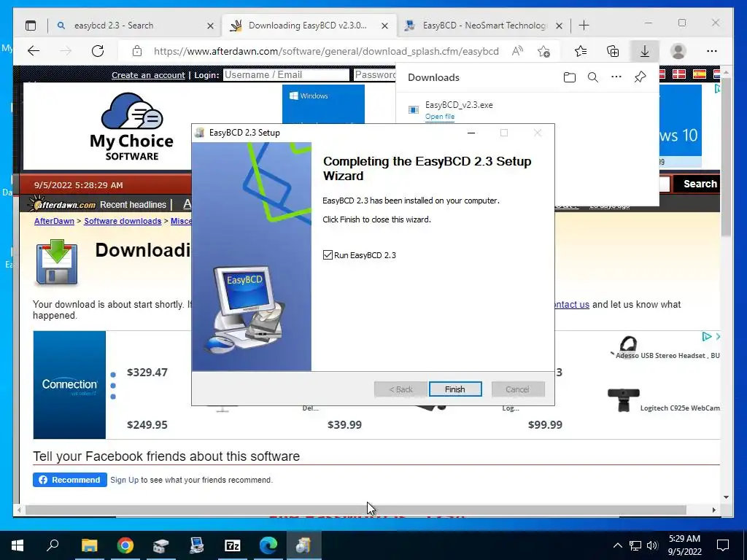Click the Edge back navigation arrow
Viewport: 747px width, 560px height.
[x=34, y=51]
